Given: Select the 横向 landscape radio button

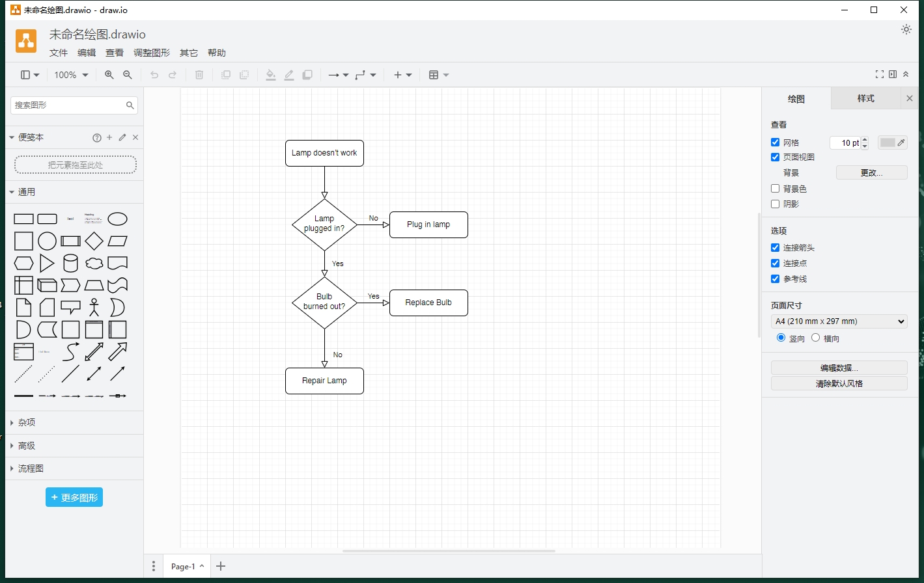Looking at the screenshot, I should click(x=815, y=338).
